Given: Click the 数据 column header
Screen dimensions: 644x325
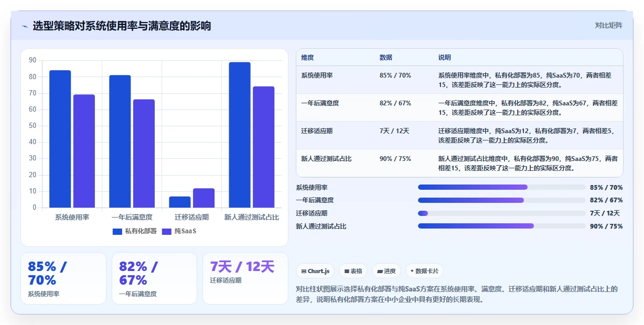Looking at the screenshot, I should click(386, 58).
